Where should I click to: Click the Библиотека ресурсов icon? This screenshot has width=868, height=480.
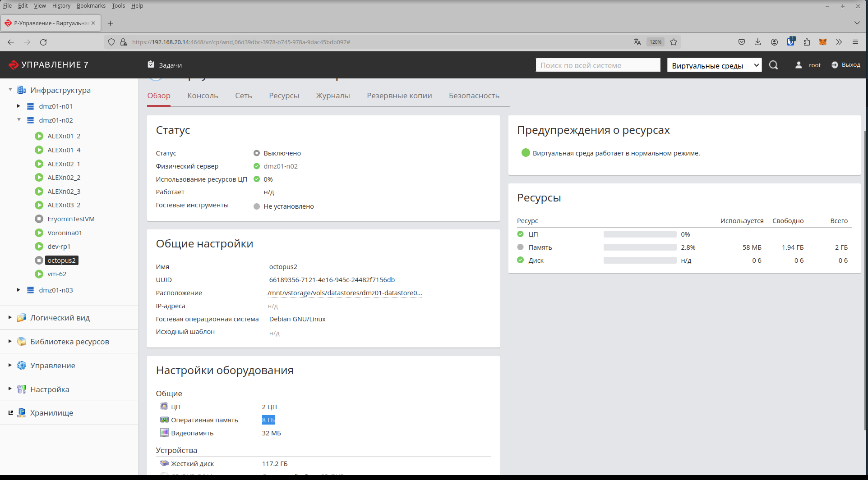pos(21,342)
